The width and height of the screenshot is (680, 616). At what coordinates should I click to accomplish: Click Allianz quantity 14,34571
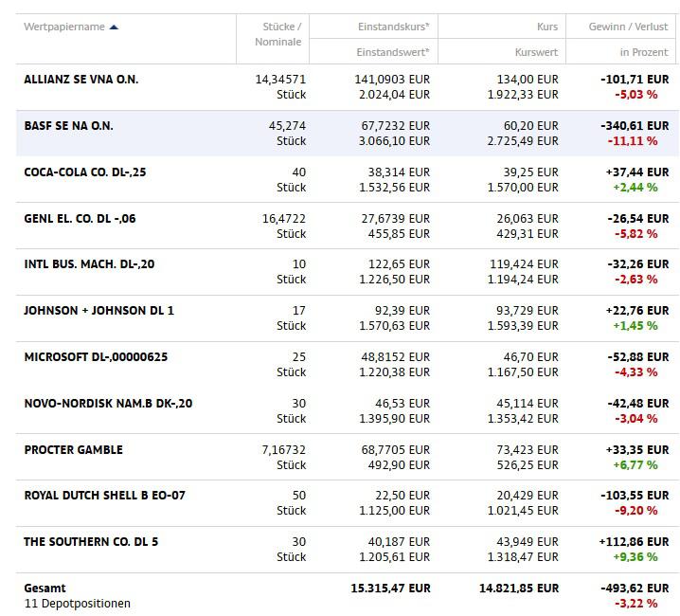[x=280, y=80]
